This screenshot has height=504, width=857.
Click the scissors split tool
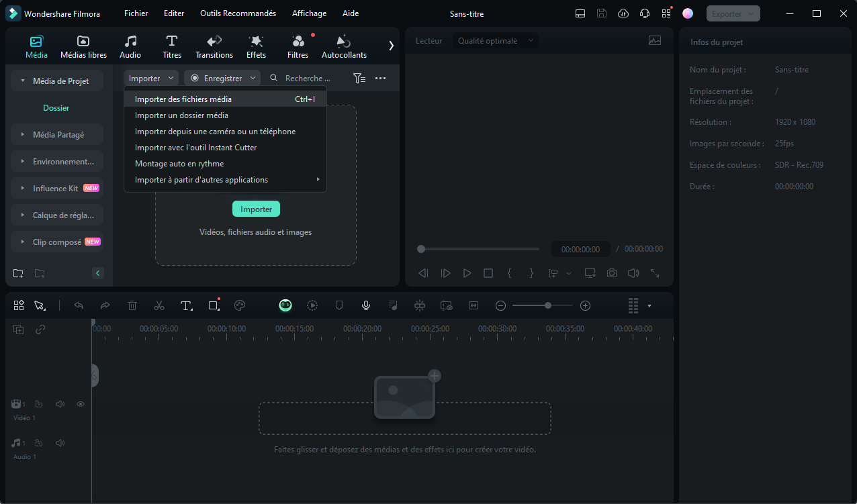point(159,305)
